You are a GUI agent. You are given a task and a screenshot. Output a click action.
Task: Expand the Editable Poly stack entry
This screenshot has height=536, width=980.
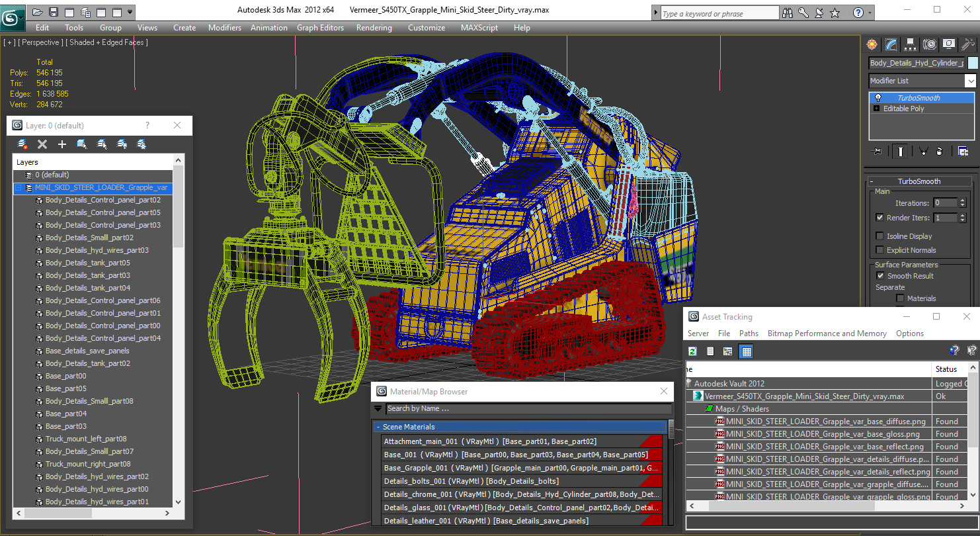877,109
